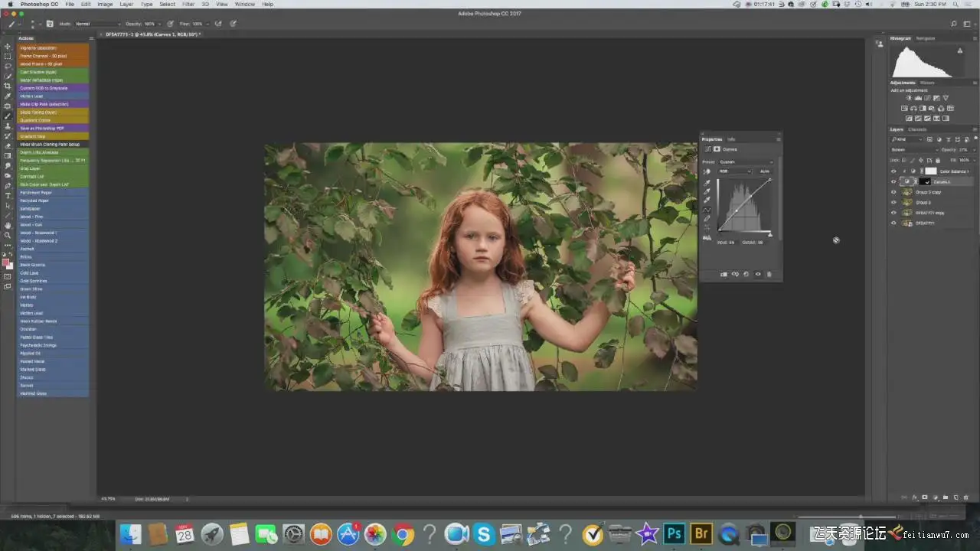This screenshot has width=980, height=551.
Task: Pick the Horizontal Type tool
Action: tap(8, 196)
